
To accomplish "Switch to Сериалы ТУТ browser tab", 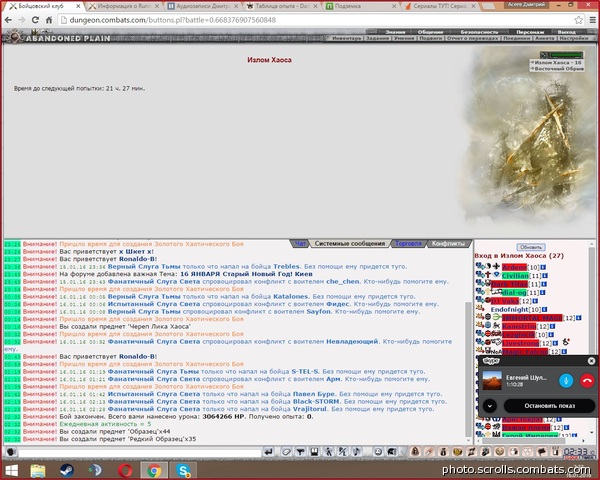I will click(x=439, y=6).
